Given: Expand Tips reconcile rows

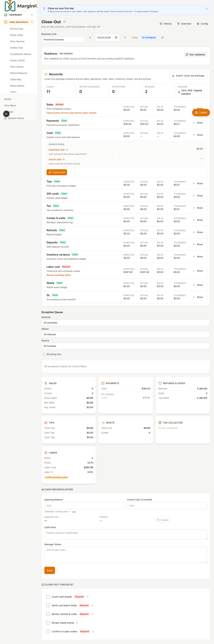Looking at the screenshot, I should (198, 183).
